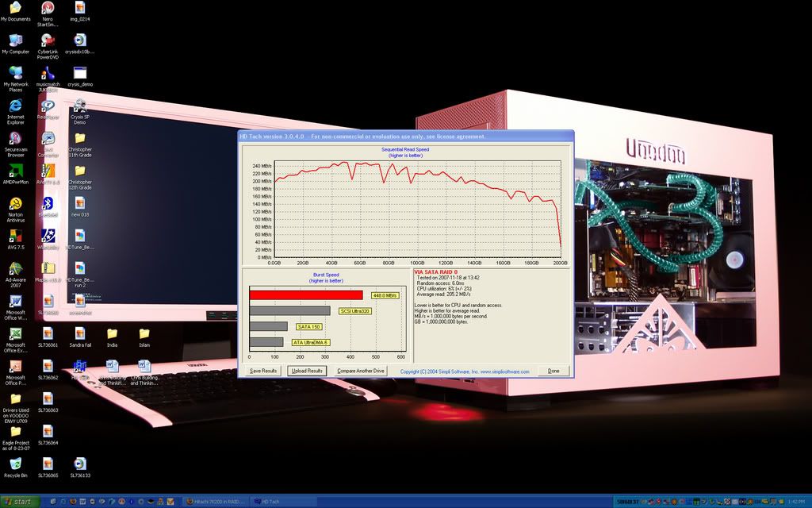Open the India folder

tap(112, 337)
